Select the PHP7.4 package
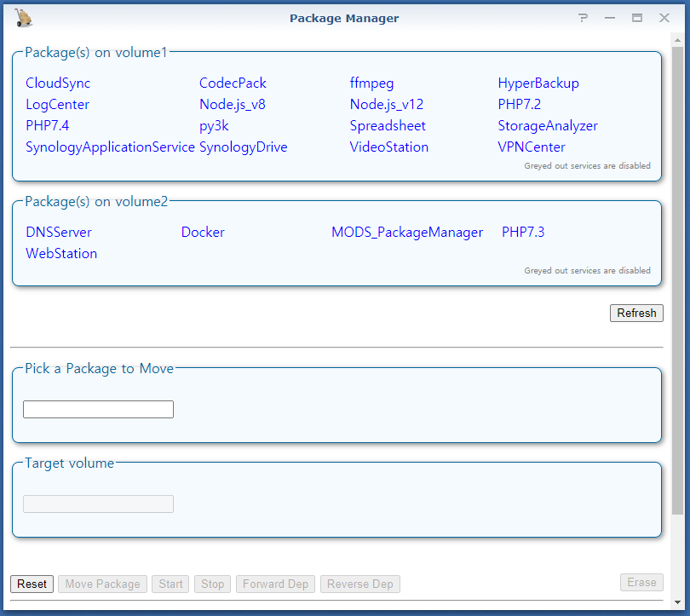The width and height of the screenshot is (690, 616). (47, 126)
